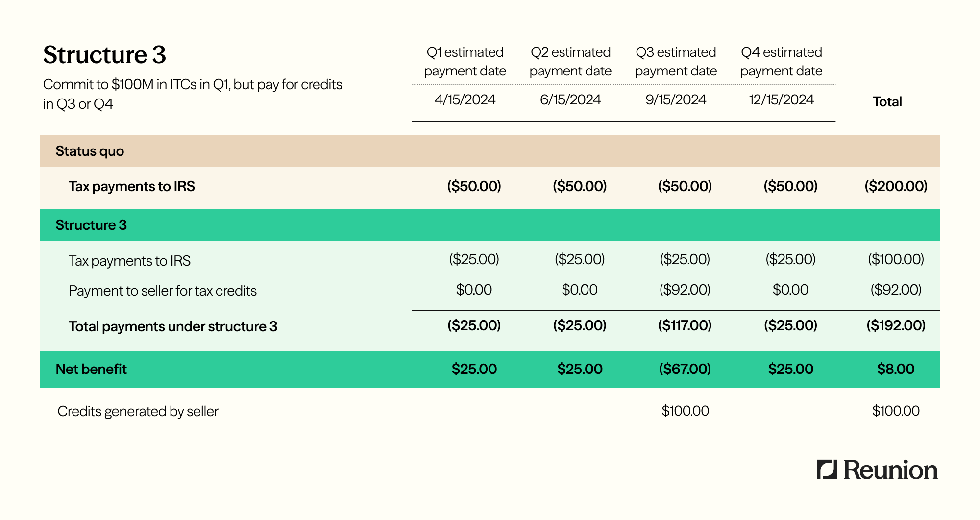Screen dimensions: 980x520
Task: Click the Status quo section header
Action: [x=490, y=151]
